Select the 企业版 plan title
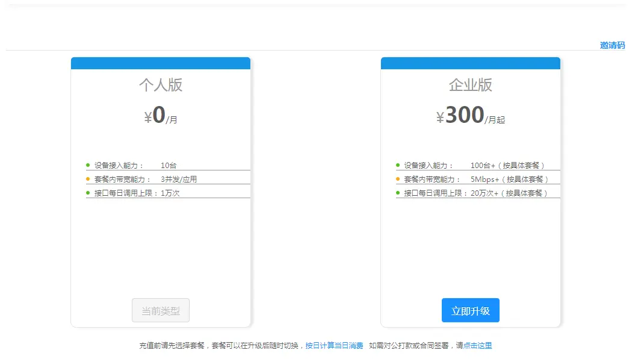644x359 pixels. click(x=470, y=85)
